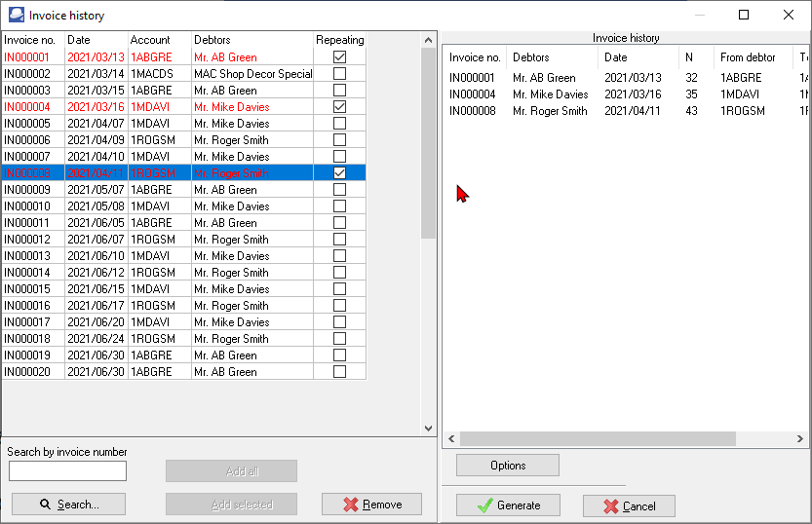Viewport: 812px width, 524px height.
Task: Click the invoice list scroll up arrow
Action: (x=428, y=40)
